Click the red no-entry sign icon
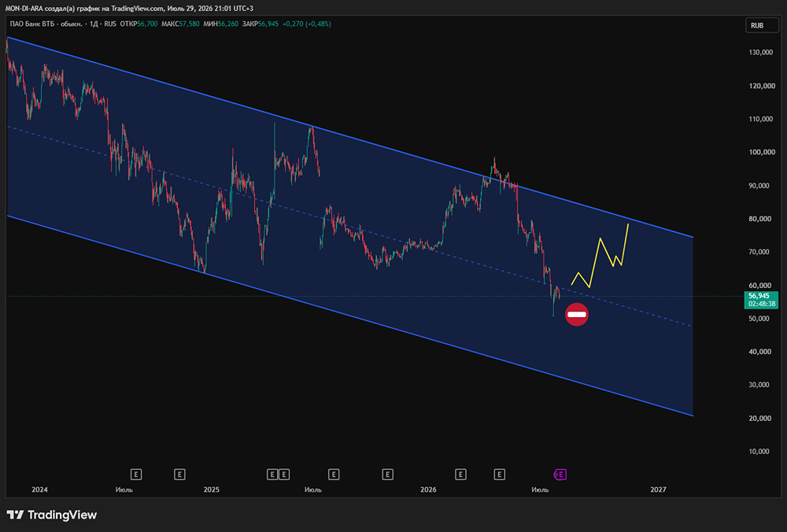The height and width of the screenshot is (532, 787). 577,315
